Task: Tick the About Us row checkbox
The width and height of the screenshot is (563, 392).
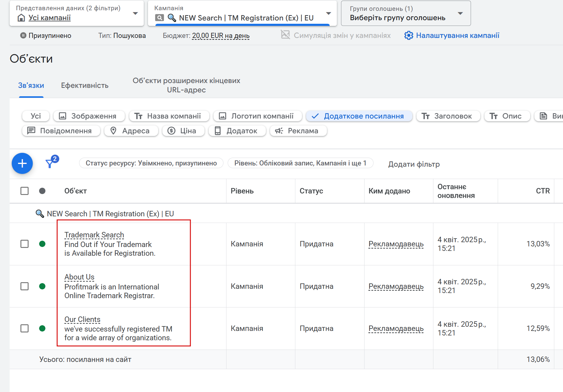Action: pos(25,286)
